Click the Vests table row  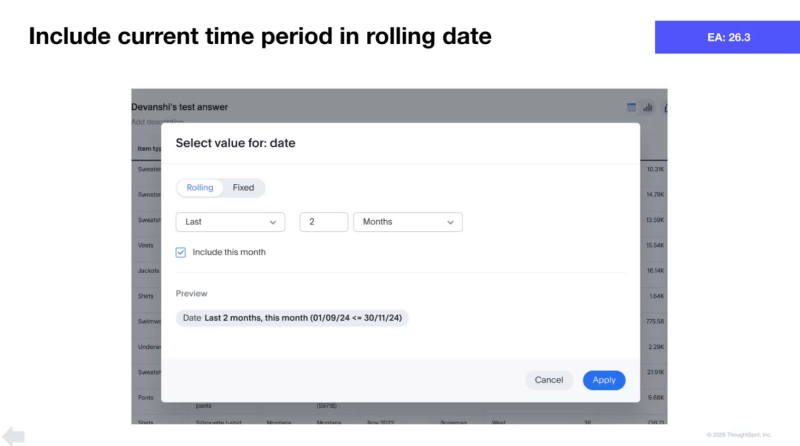pos(145,245)
